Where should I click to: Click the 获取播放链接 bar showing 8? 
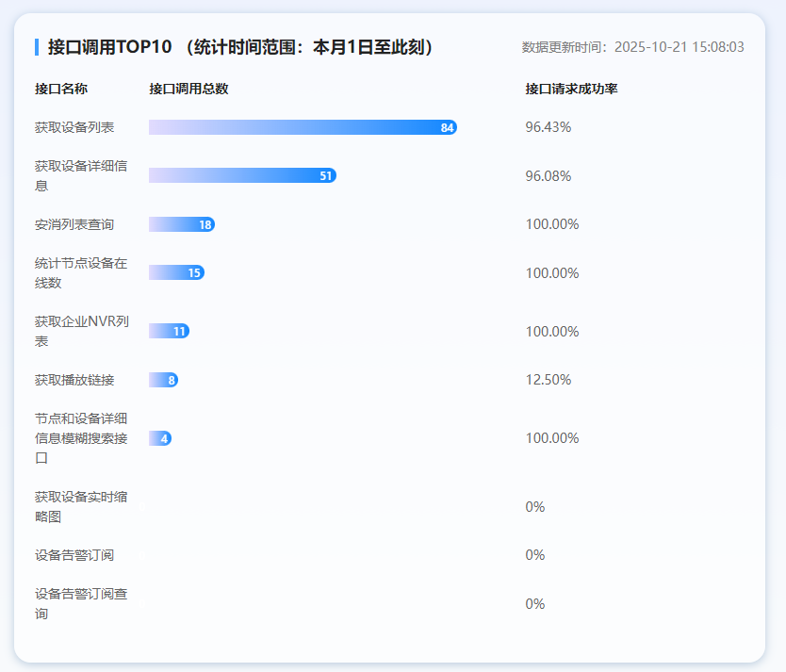[x=163, y=380]
